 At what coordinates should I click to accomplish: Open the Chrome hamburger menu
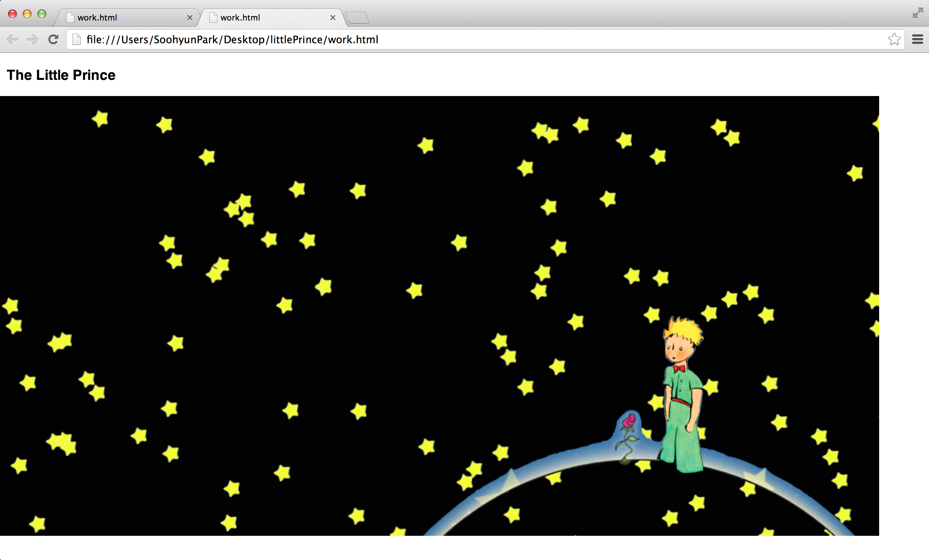(x=917, y=39)
